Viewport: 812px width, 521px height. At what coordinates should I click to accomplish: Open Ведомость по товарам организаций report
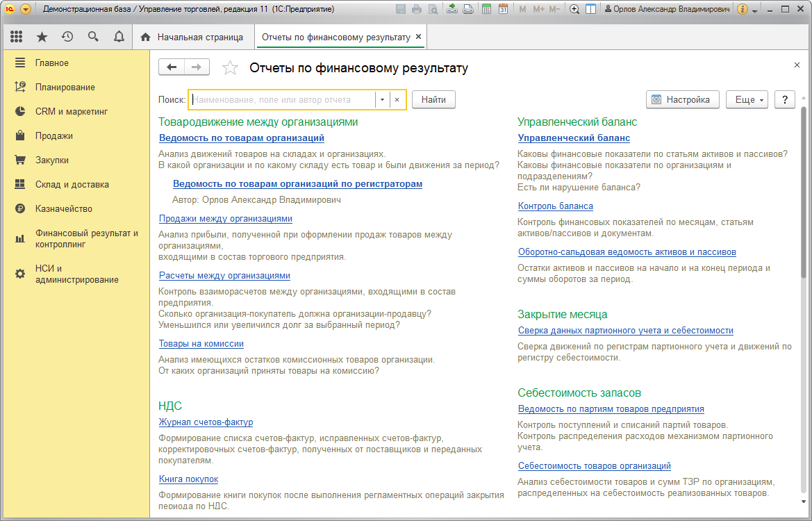(241, 138)
